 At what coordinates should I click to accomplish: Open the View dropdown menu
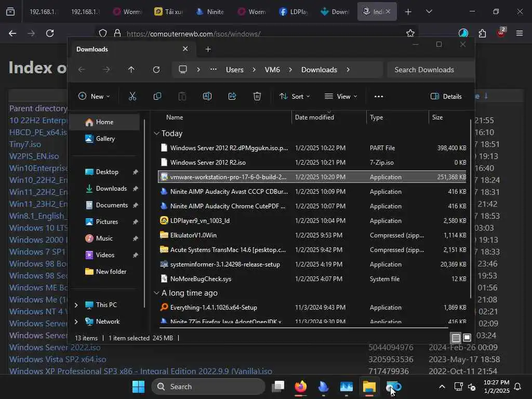[x=341, y=96]
